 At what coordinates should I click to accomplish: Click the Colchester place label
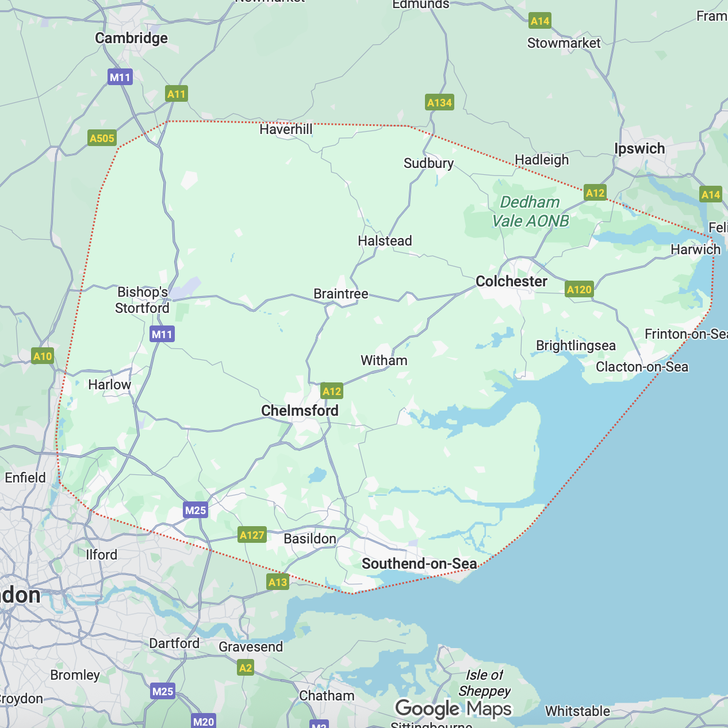(511, 281)
